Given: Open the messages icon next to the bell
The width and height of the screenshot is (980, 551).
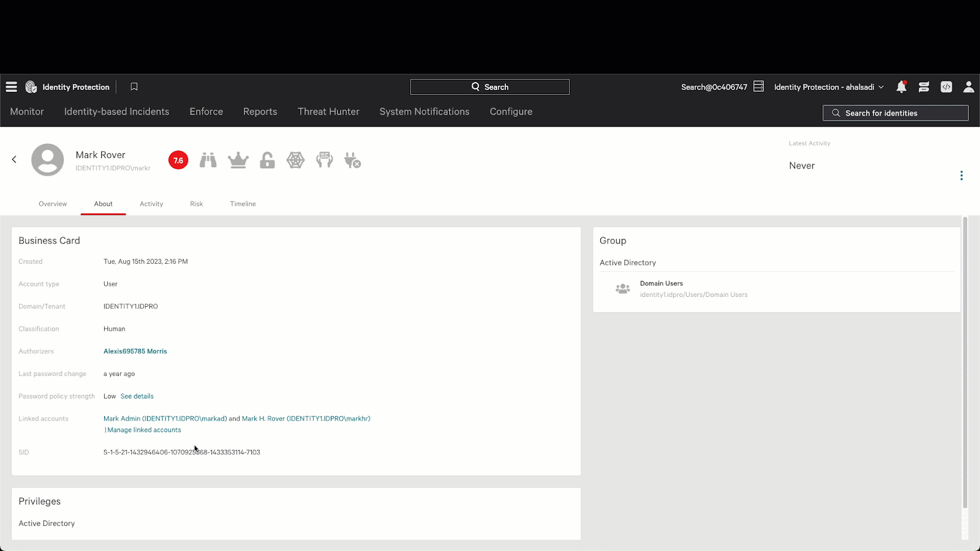Looking at the screenshot, I should point(924,87).
